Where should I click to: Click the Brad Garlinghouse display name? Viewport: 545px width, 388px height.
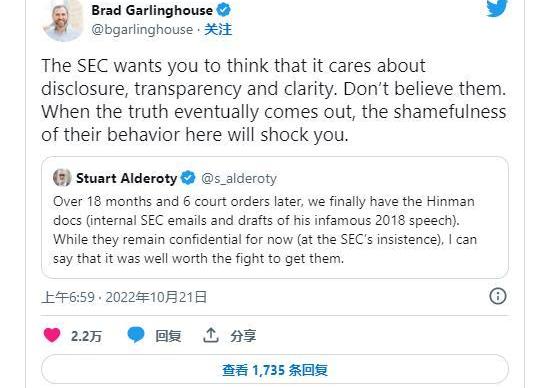[x=152, y=10]
